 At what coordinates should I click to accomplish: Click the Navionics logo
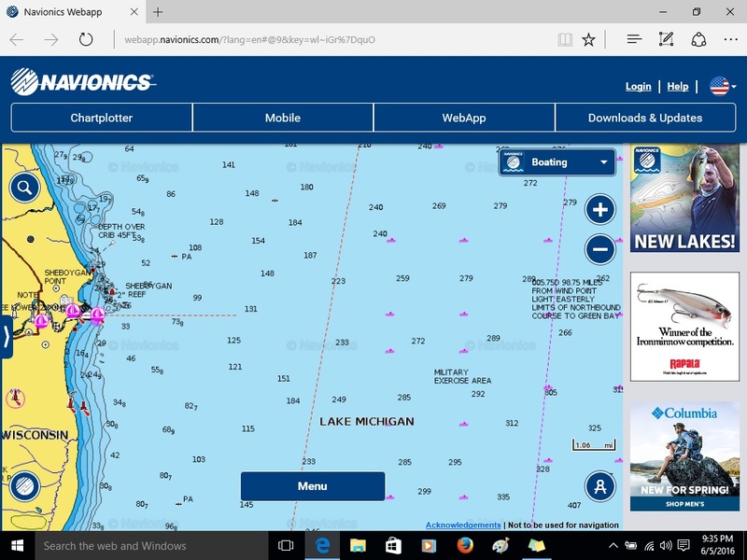pyautogui.click(x=82, y=82)
